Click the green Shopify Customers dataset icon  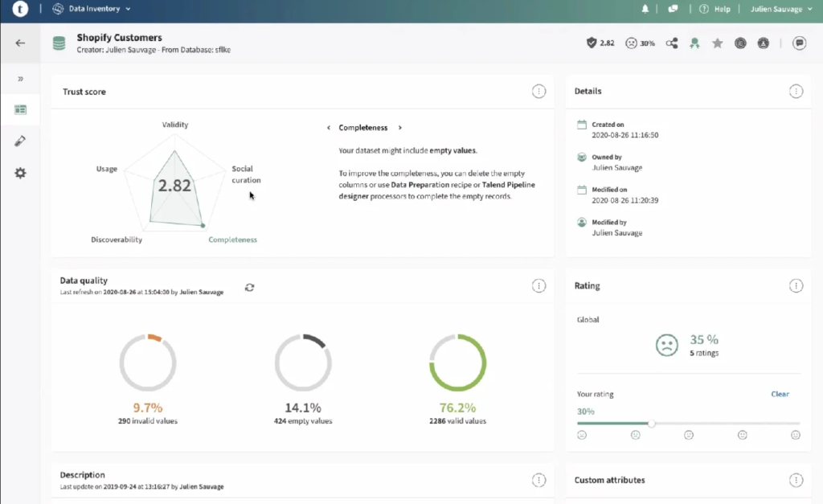59,43
